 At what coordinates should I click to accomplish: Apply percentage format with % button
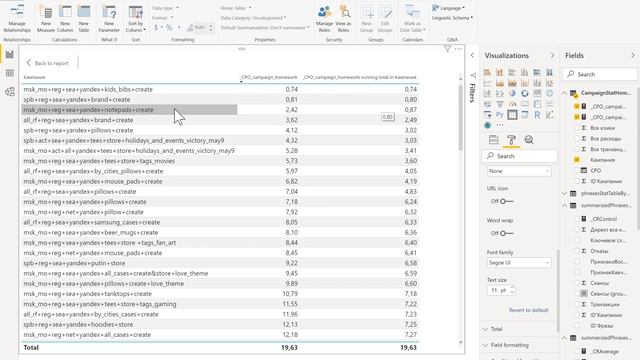click(169, 28)
